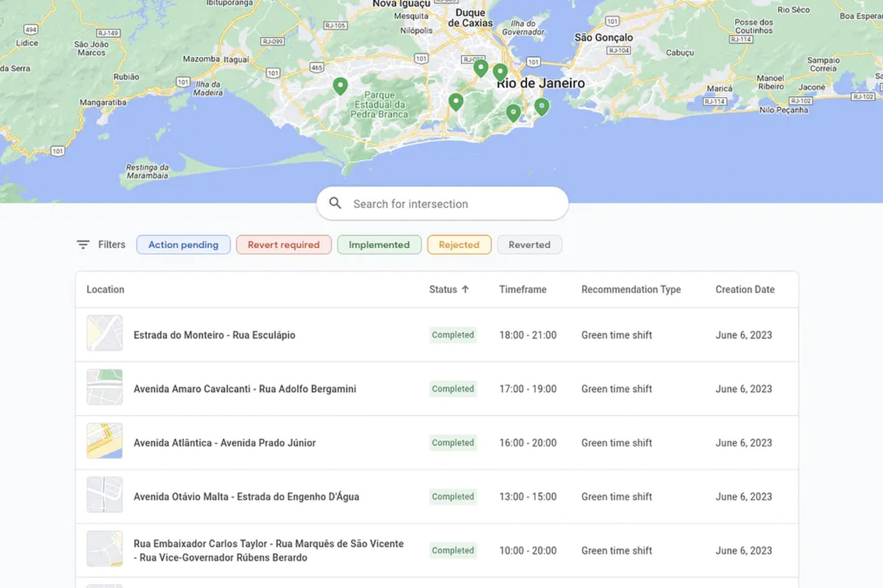
Task: Enable the Implemented filter chip
Action: [379, 245]
